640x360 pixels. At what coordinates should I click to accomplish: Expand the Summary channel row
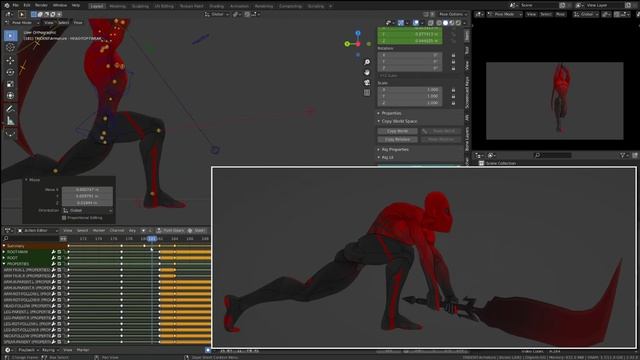[x=4, y=246]
